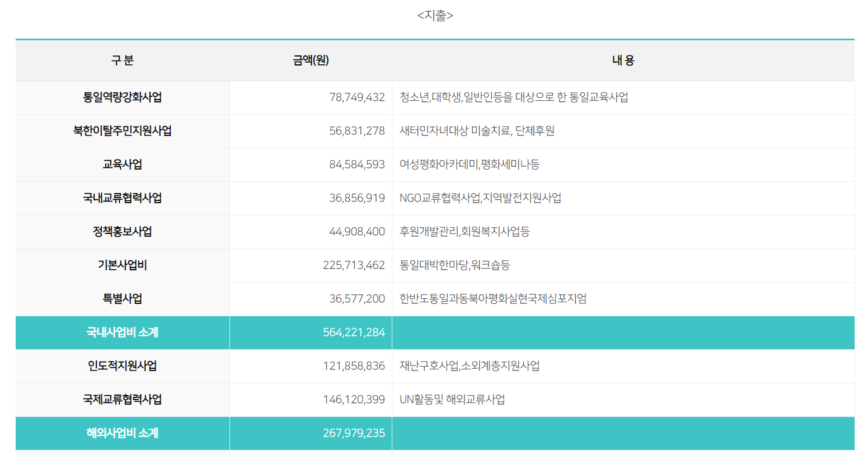Image resolution: width=868 pixels, height=455 pixels.
Task: Select the subtotal amount 564,221,284
Action: [354, 332]
